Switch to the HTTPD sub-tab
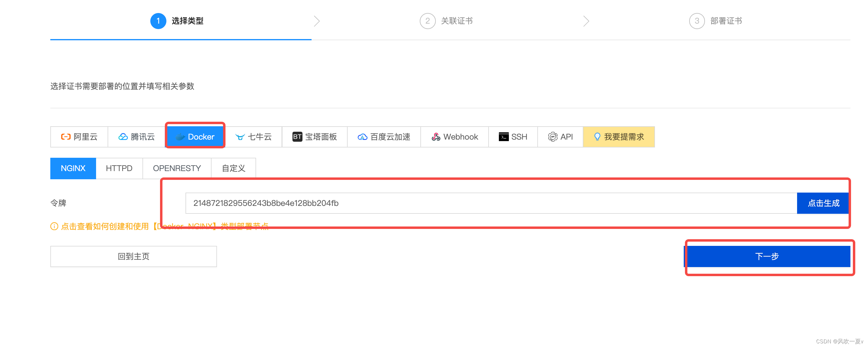 tap(119, 168)
